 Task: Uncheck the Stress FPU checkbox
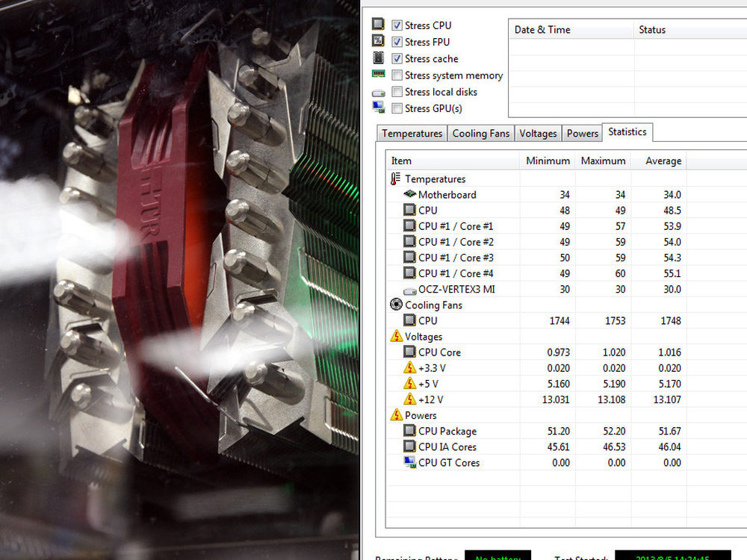click(397, 42)
